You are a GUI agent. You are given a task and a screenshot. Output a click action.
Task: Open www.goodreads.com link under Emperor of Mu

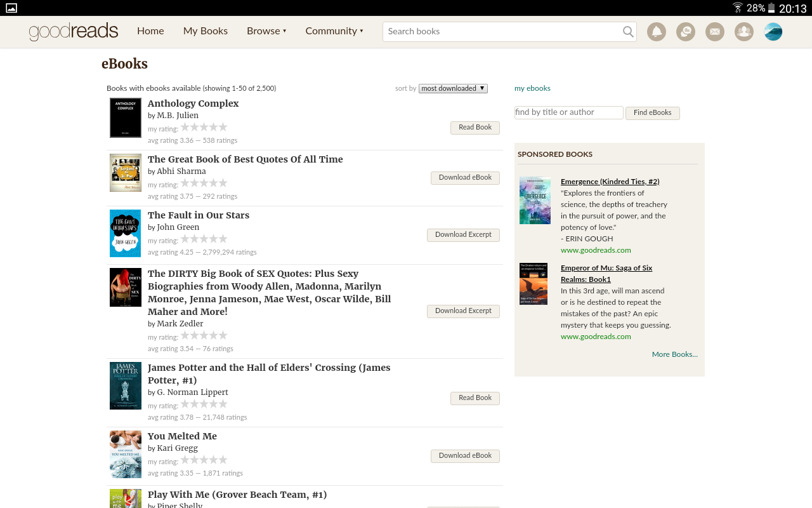click(596, 337)
